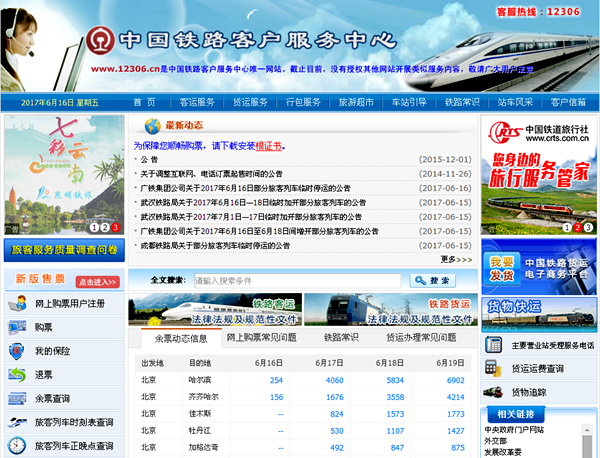The width and height of the screenshot is (600, 458).
Task: Click the full-text search input field
Action: point(295,281)
